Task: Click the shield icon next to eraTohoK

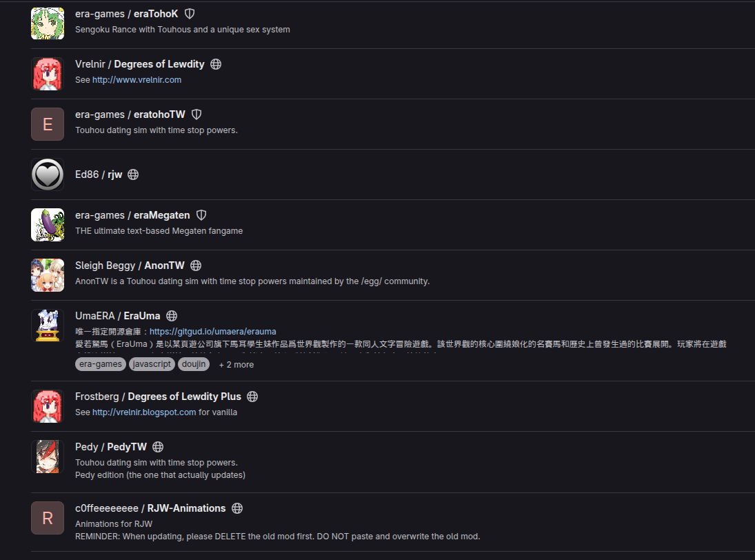Action: [x=190, y=14]
